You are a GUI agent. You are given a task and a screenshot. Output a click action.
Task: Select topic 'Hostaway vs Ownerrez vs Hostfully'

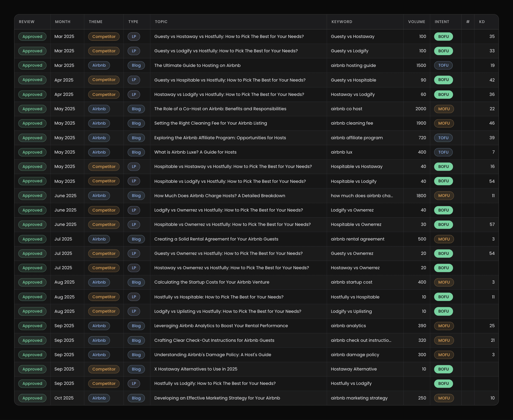tap(232, 268)
